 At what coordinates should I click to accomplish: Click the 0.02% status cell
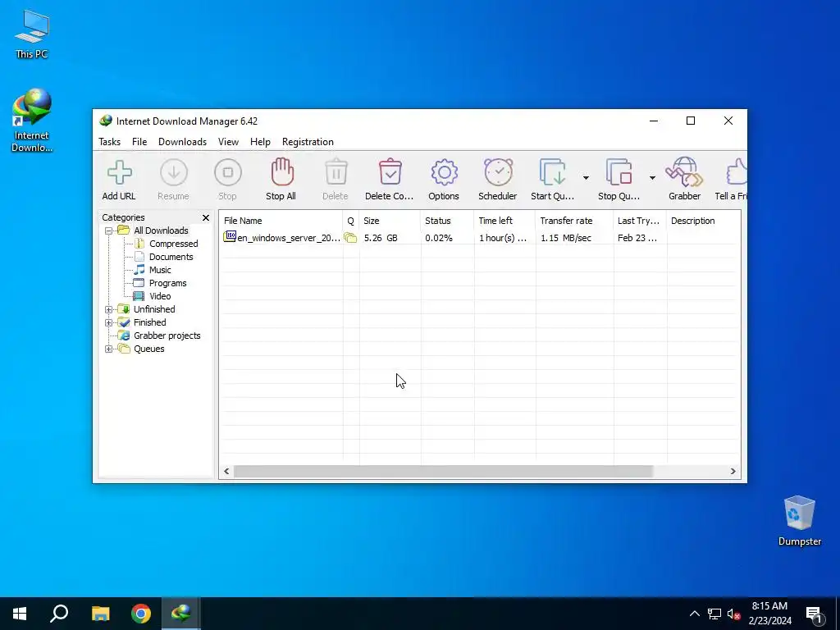(x=439, y=238)
